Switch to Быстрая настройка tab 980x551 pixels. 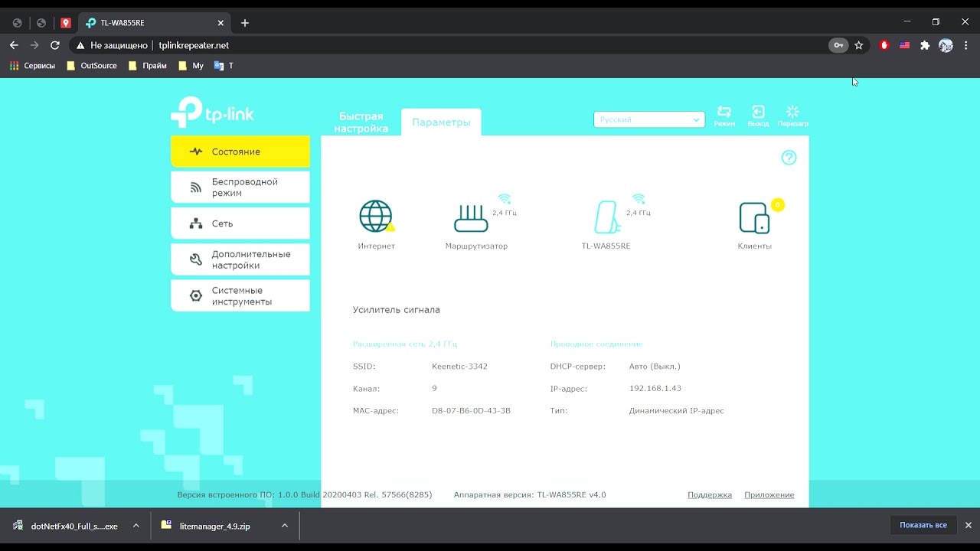tap(361, 122)
